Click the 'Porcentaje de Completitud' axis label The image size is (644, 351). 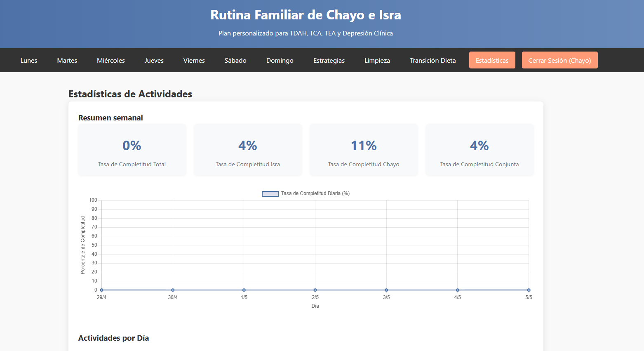click(83, 245)
